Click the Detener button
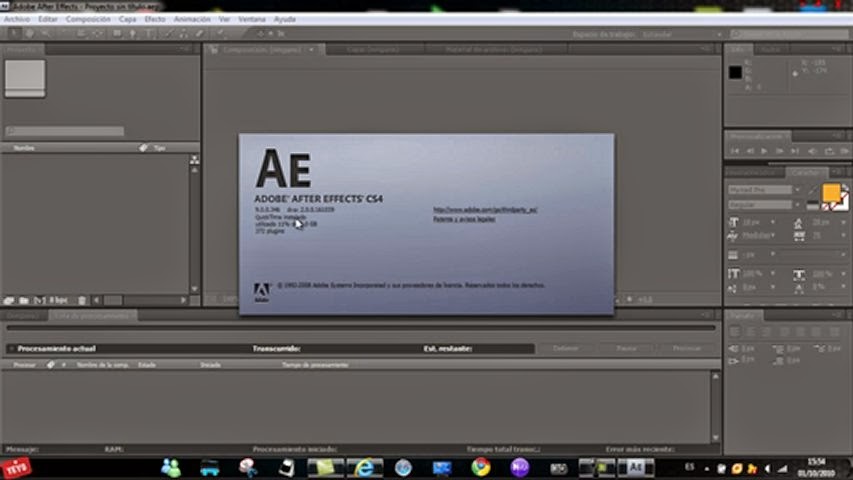The image size is (853, 480). 565,348
